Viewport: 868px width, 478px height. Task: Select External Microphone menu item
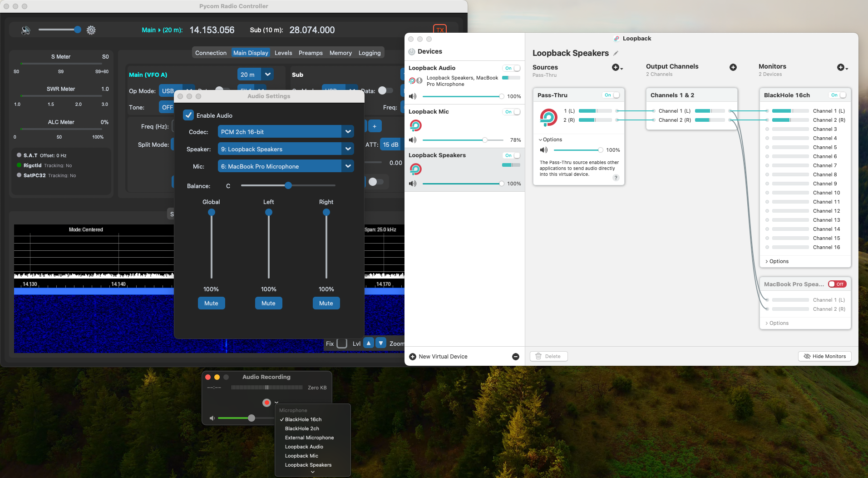coord(313,438)
